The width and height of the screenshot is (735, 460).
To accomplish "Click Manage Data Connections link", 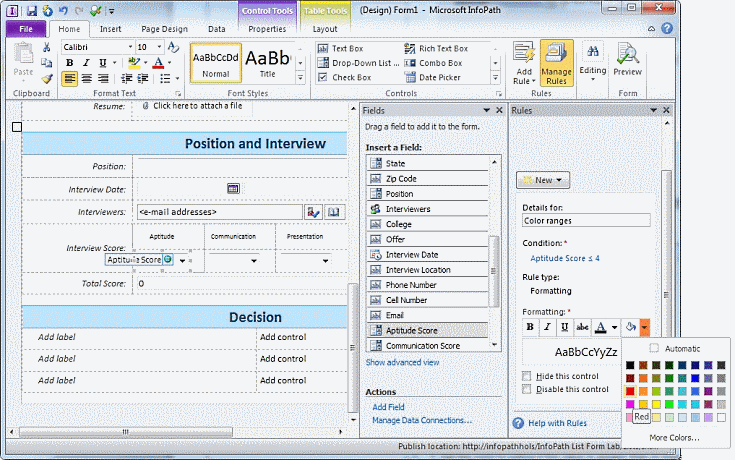I will 422,420.
